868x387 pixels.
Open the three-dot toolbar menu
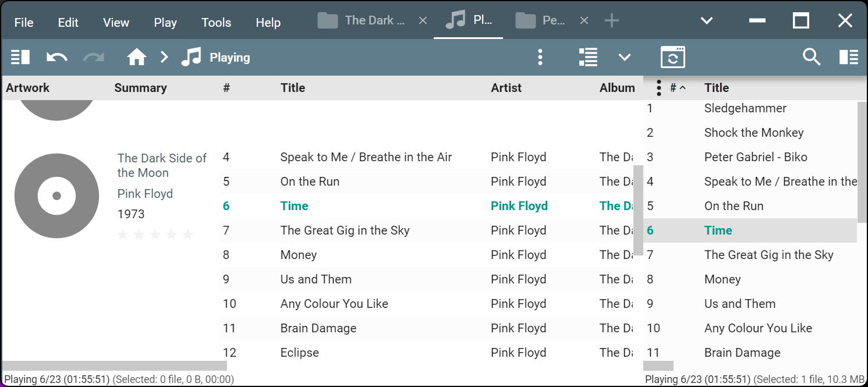540,57
